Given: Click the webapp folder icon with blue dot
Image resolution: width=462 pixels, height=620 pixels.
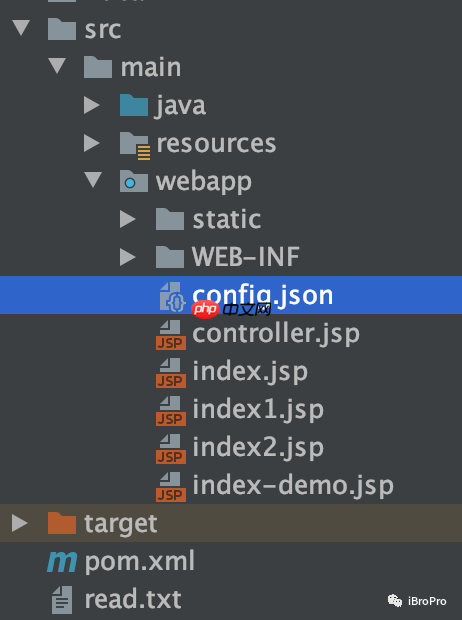Looking at the screenshot, I should pos(134,181).
